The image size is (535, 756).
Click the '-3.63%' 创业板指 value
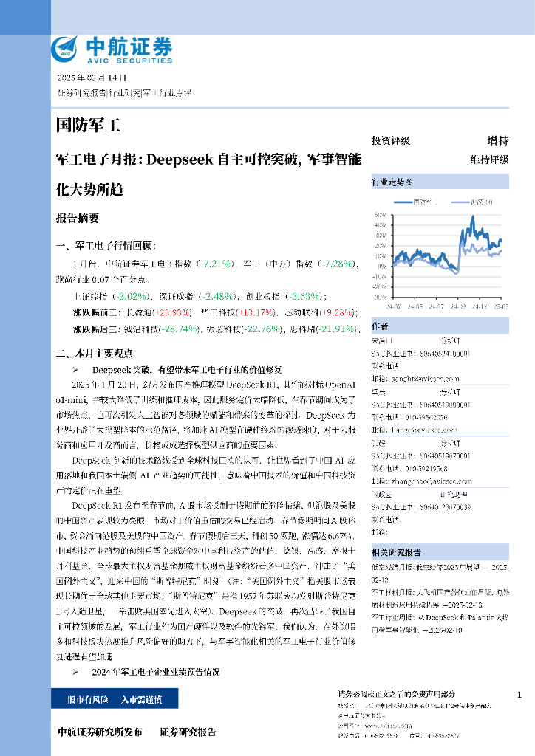pyautogui.click(x=304, y=296)
